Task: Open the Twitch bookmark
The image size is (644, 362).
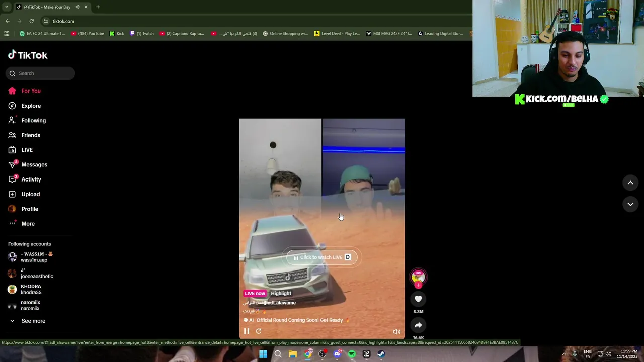Action: click(x=142, y=34)
